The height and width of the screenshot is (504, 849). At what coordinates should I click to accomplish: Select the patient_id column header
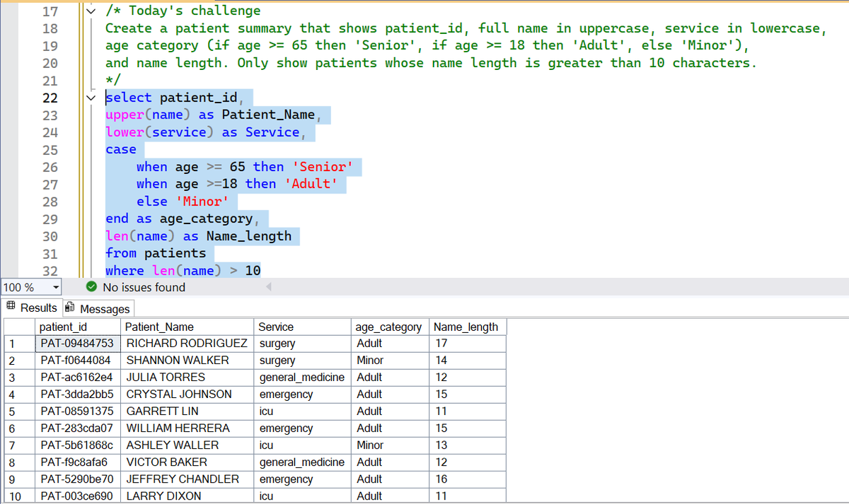click(x=78, y=327)
